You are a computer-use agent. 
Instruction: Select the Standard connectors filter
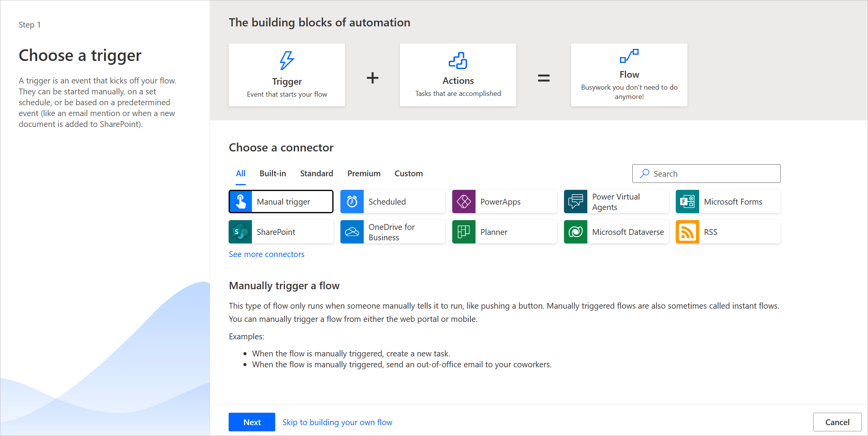317,173
